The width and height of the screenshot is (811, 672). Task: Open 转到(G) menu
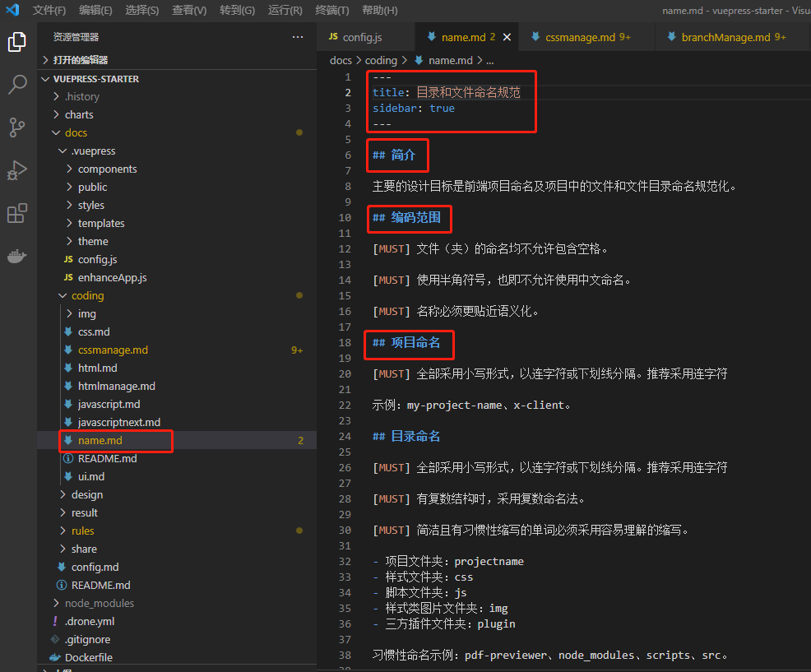238,10
